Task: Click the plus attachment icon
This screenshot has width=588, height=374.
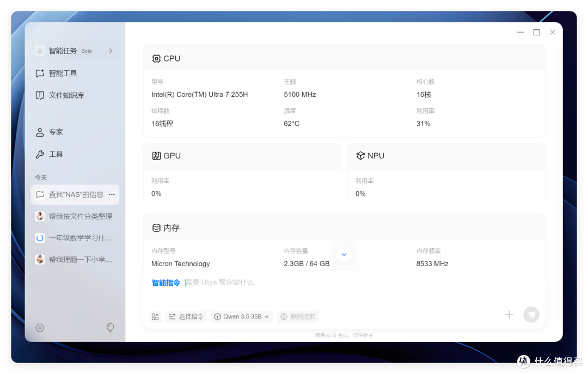Action: click(x=509, y=315)
